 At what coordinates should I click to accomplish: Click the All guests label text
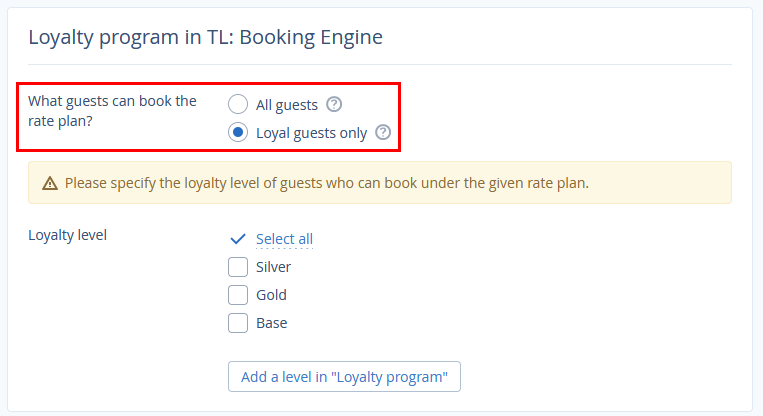[287, 105]
